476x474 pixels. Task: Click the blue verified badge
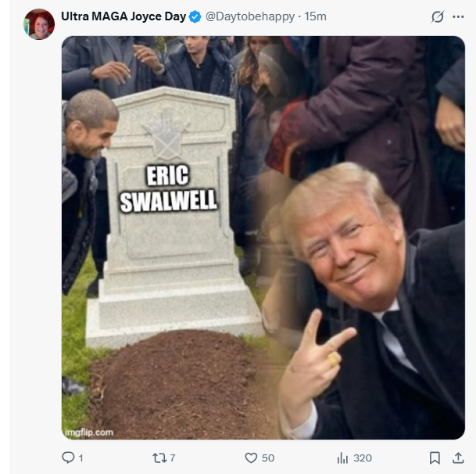[195, 16]
